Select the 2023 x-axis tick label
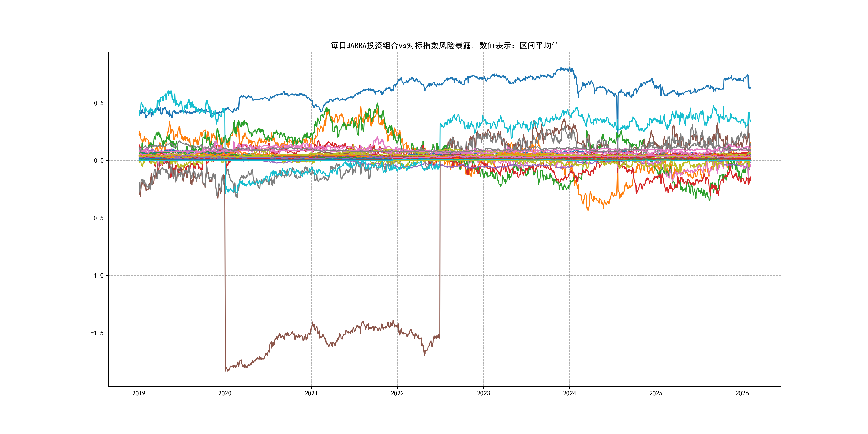The width and height of the screenshot is (868, 434). [x=483, y=393]
